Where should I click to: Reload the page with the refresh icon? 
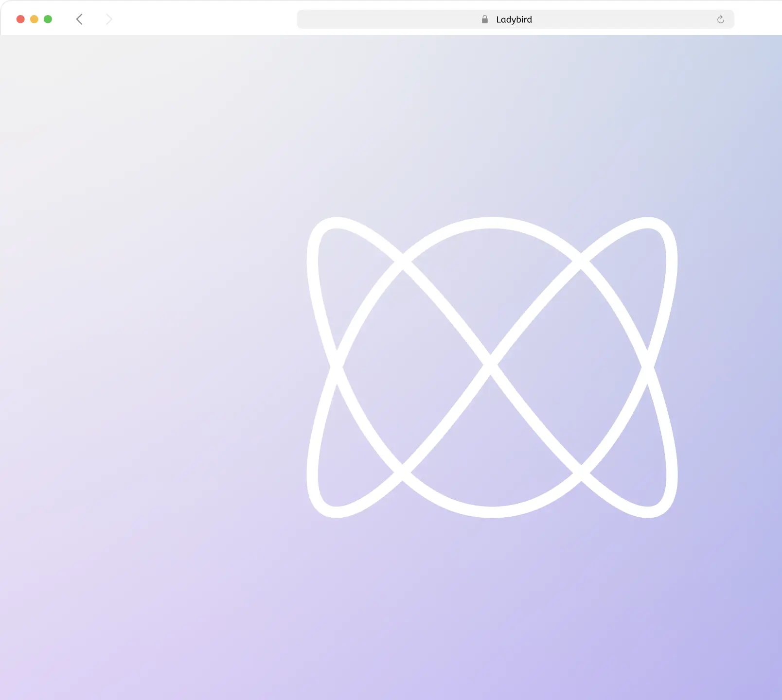[x=720, y=19]
